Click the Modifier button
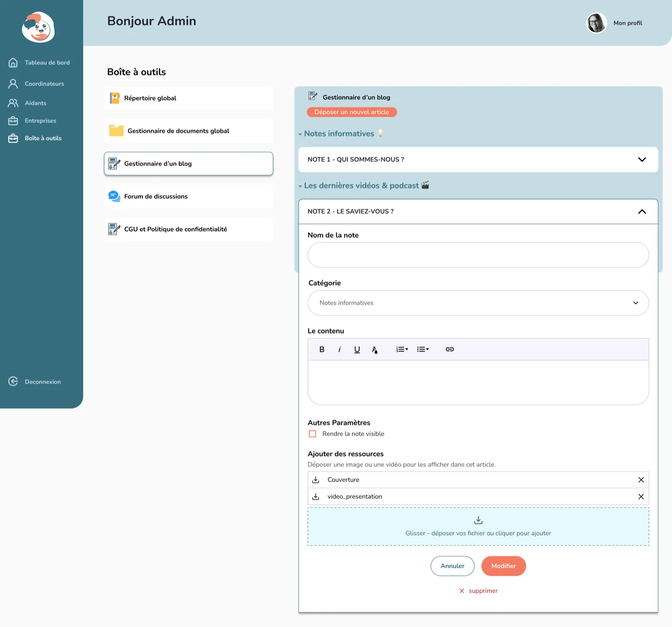The image size is (672, 627). click(x=504, y=566)
